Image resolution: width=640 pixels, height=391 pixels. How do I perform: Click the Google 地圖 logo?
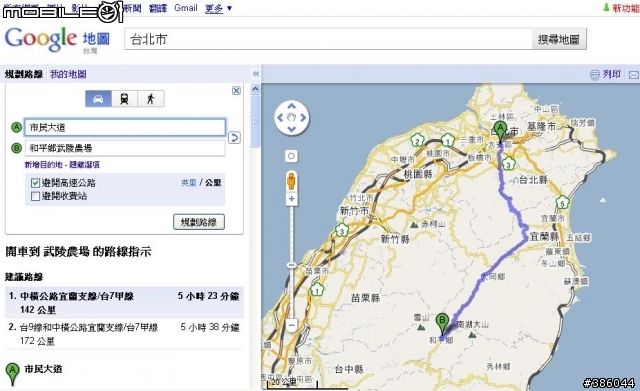click(57, 40)
